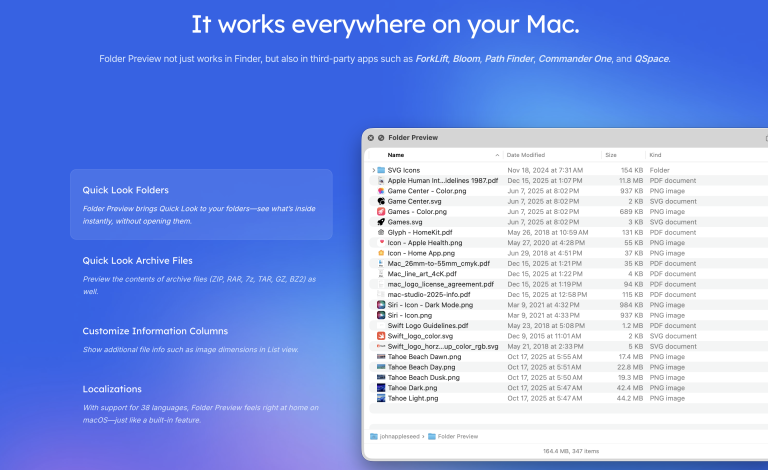
Task: Sort by the Name column header
Action: pyautogui.click(x=396, y=155)
